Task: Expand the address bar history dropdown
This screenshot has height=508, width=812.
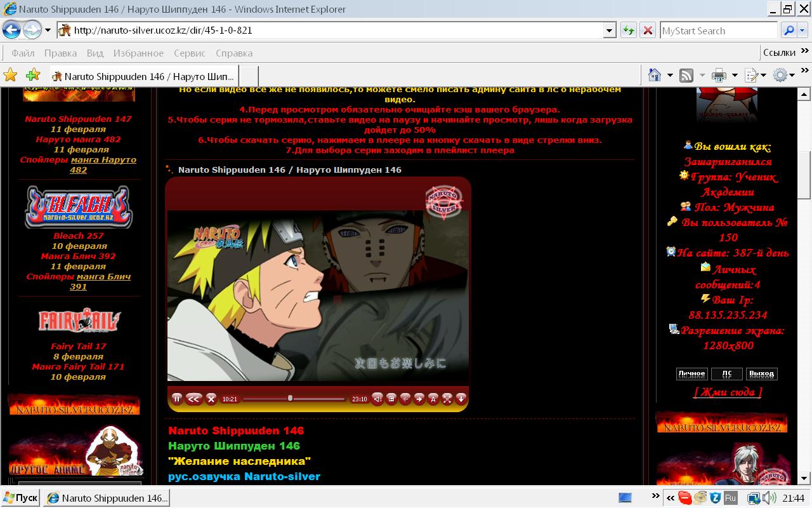Action: pos(610,30)
